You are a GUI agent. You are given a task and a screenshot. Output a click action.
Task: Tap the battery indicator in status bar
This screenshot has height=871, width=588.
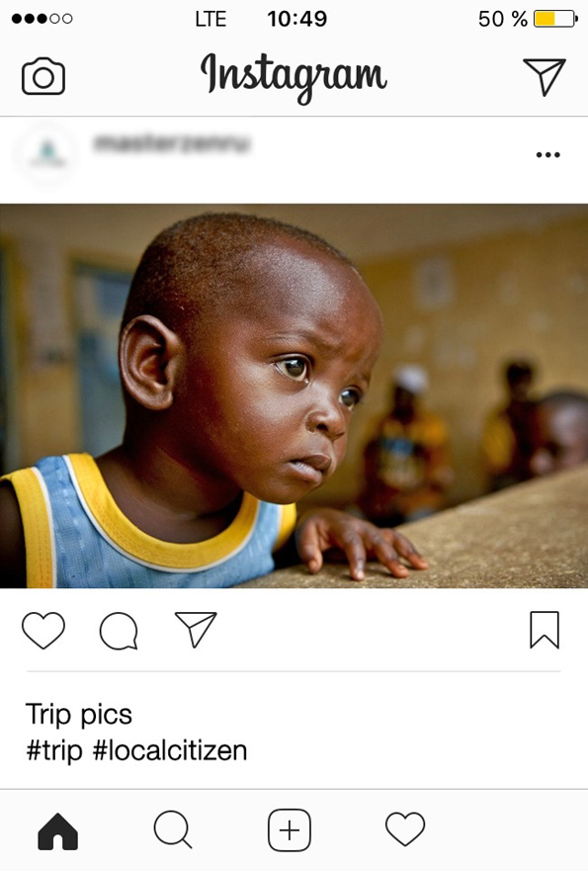[x=555, y=19]
